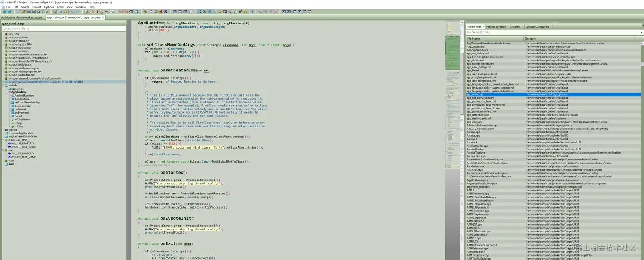644x260 pixels.
Task: Open the File menu
Action: (9, 7)
